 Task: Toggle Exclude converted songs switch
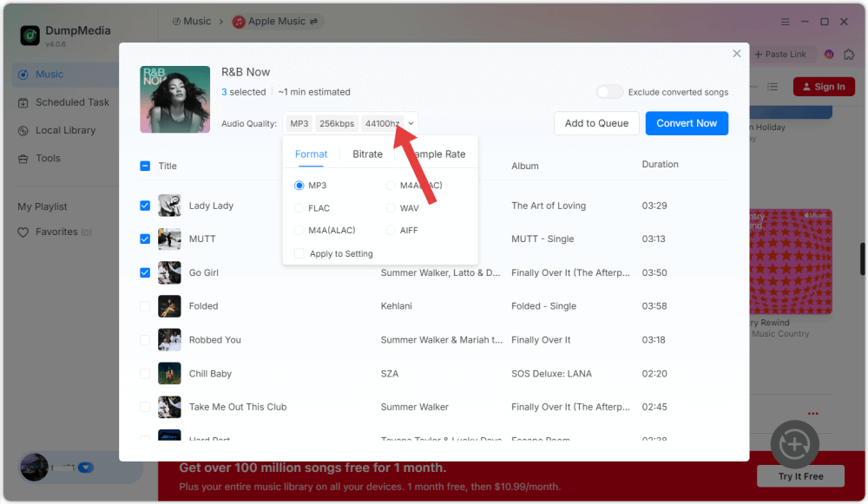point(609,92)
